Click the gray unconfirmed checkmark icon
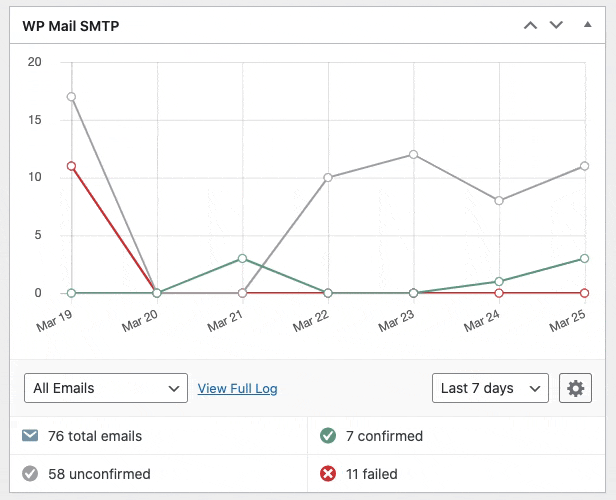 [29, 474]
